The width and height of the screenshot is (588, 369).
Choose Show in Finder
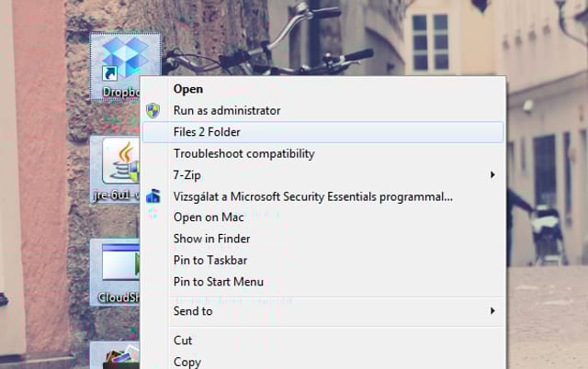[322, 239]
